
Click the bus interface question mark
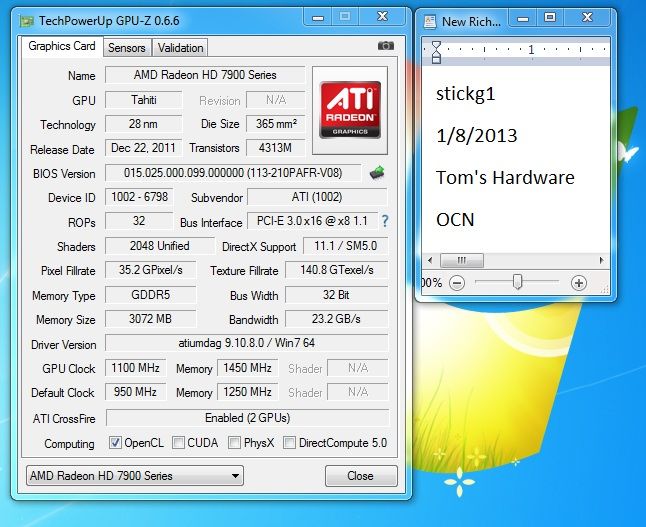pyautogui.click(x=385, y=221)
